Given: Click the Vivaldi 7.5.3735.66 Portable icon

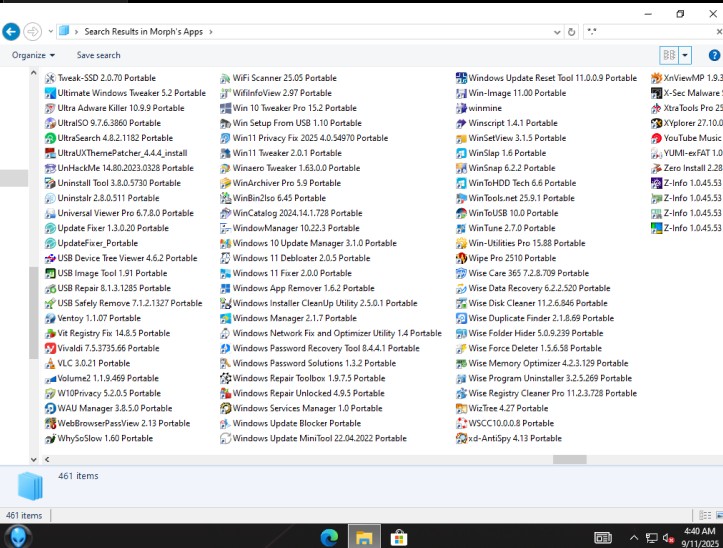Looking at the screenshot, I should [50, 348].
